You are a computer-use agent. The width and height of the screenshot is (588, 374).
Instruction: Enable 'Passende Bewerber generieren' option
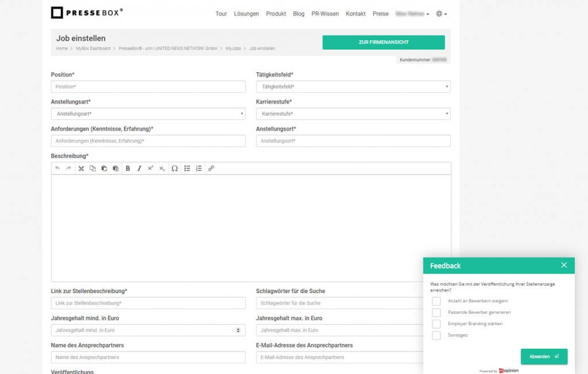pos(436,313)
